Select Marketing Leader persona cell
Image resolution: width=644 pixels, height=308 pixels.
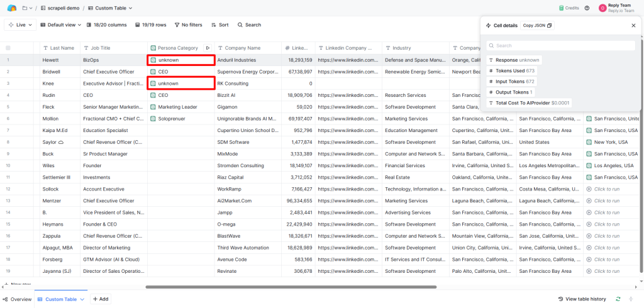pyautogui.click(x=181, y=107)
